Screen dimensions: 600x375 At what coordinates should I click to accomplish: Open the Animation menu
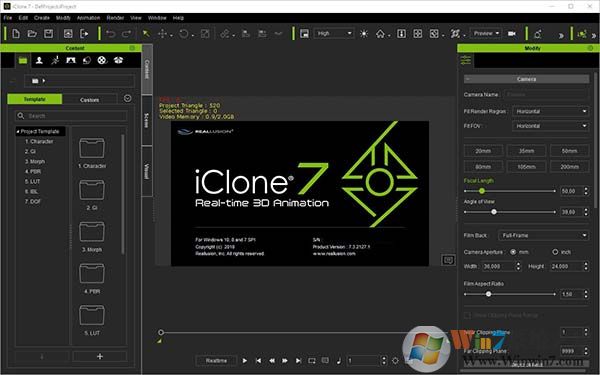pos(88,18)
